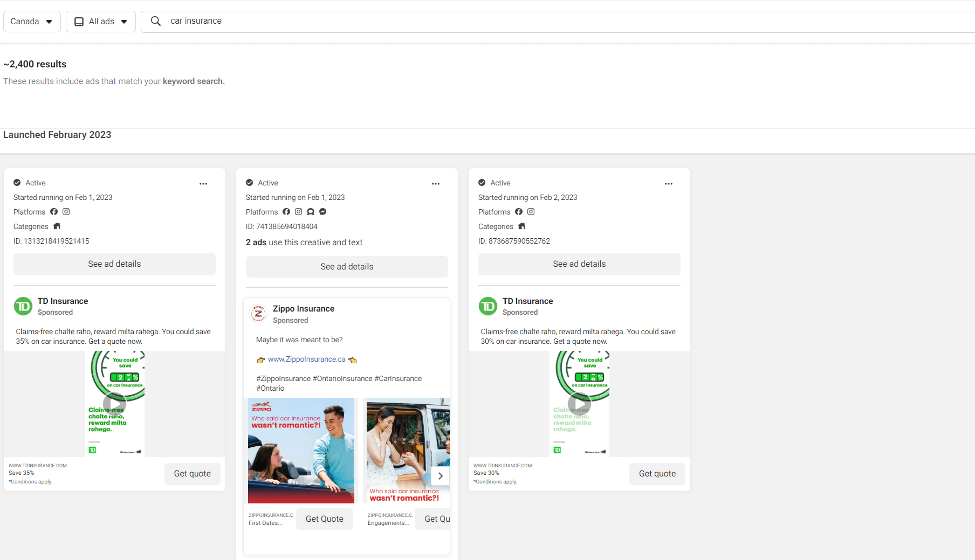The image size is (975, 560).
Task: Click Facebook platform icon on first TD ad
Action: pyautogui.click(x=54, y=212)
